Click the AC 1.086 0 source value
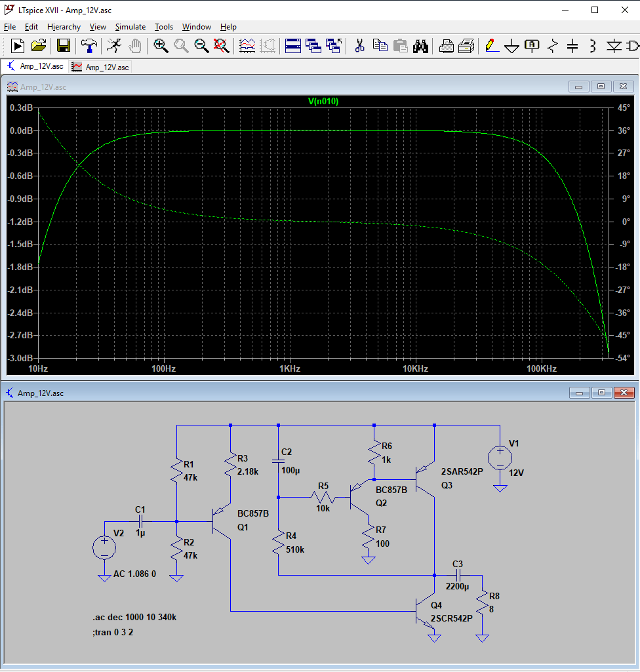 pyautogui.click(x=134, y=574)
